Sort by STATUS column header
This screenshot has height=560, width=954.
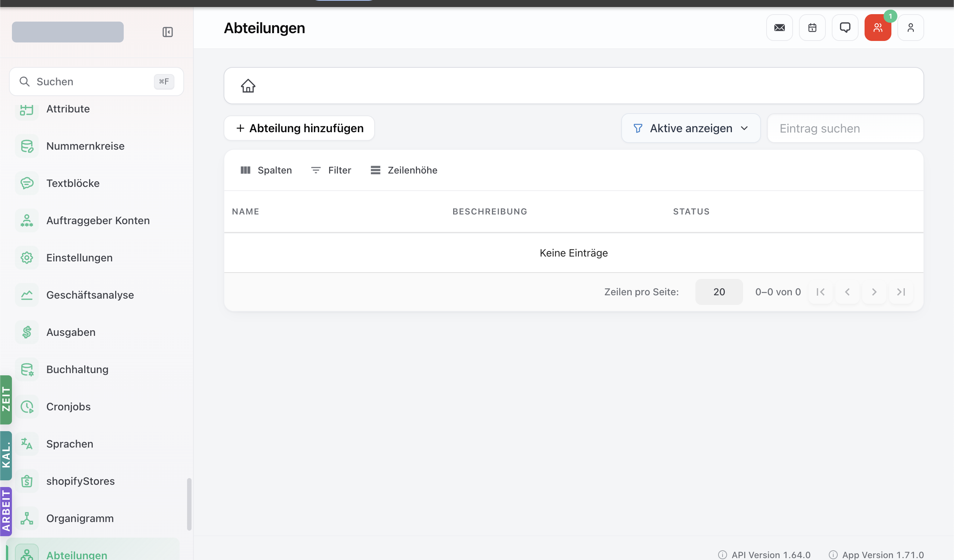pyautogui.click(x=691, y=211)
